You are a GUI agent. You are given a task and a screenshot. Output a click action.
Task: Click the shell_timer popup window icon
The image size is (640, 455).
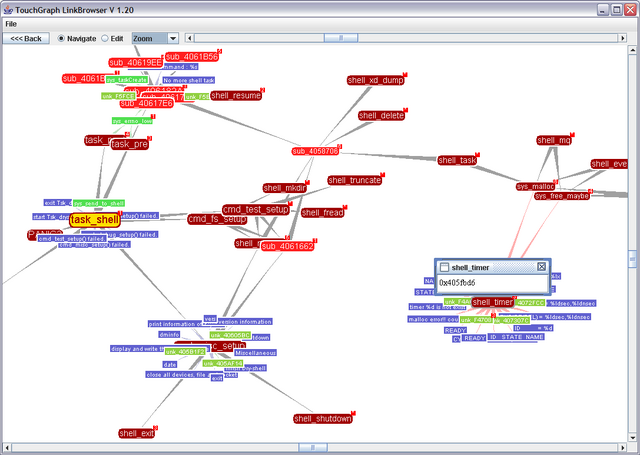pyautogui.click(x=444, y=267)
